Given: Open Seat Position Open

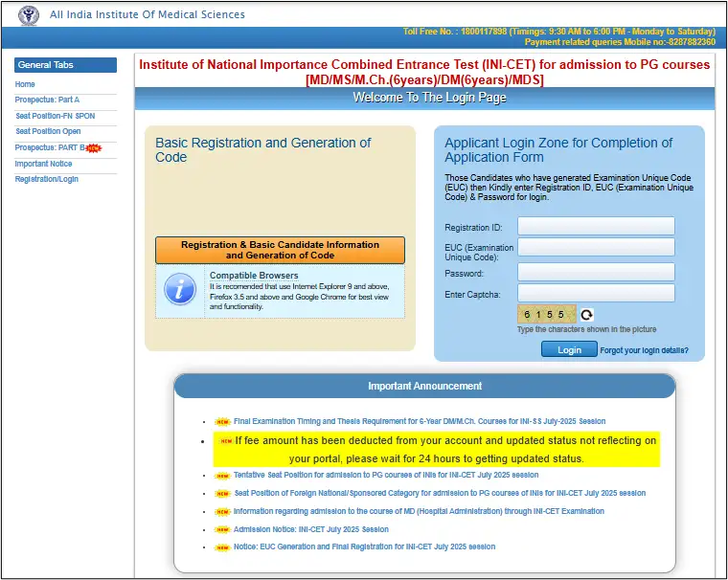Looking at the screenshot, I should pos(48,131).
